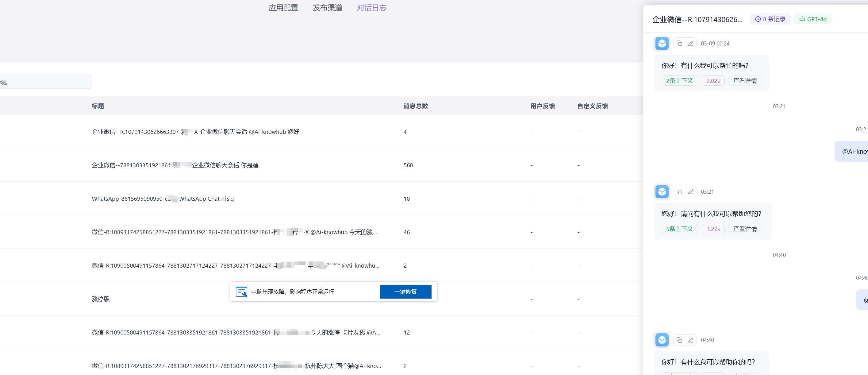Click the clock icon in the 8条记录 badge
Image resolution: width=868 pixels, height=375 pixels.
coord(758,19)
